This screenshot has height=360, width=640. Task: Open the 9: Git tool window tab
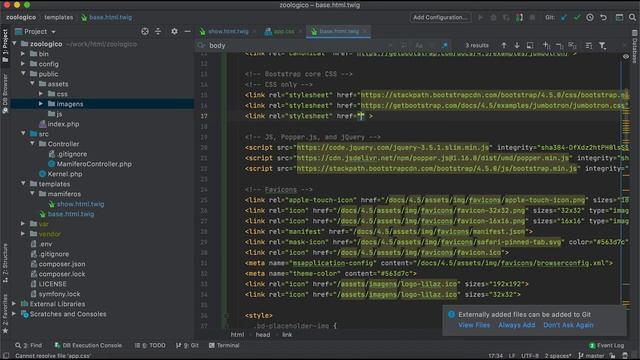pyautogui.click(x=187, y=345)
